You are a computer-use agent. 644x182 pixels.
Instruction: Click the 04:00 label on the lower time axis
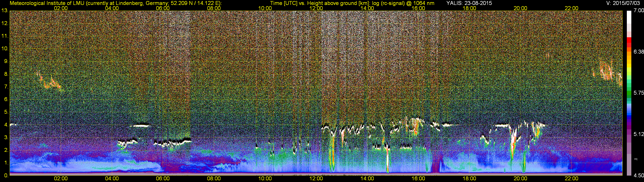112,179
